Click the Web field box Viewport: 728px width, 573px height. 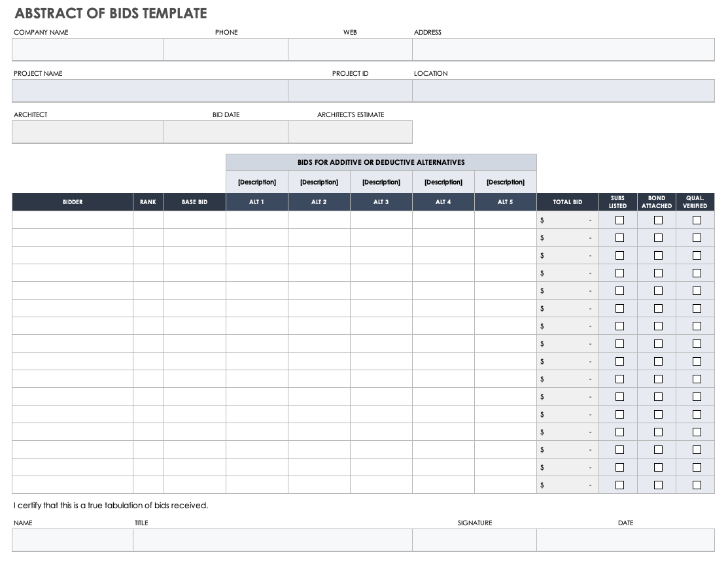(350, 50)
